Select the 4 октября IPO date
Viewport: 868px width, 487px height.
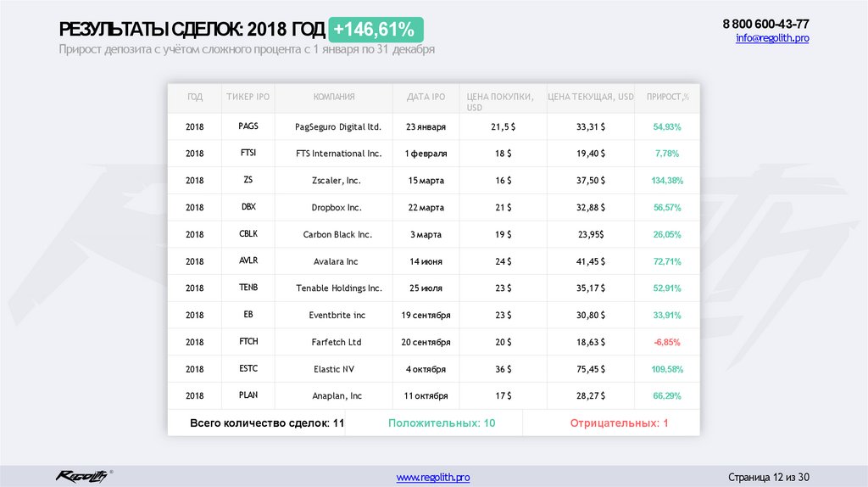click(x=426, y=369)
